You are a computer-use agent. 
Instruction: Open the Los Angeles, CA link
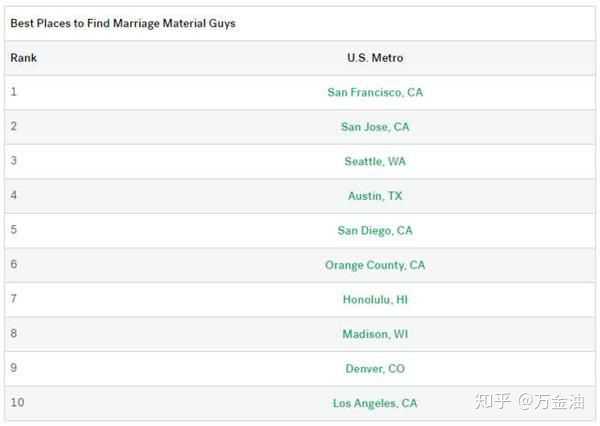375,403
